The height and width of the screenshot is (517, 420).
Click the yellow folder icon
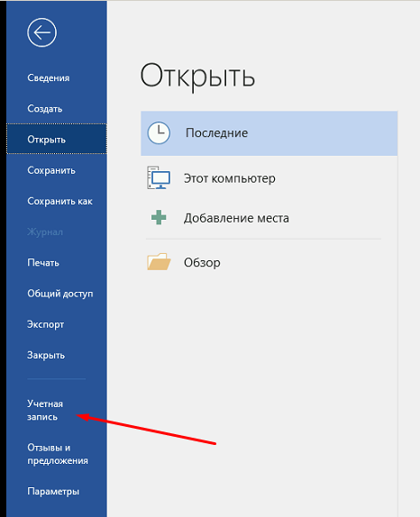[x=159, y=262]
